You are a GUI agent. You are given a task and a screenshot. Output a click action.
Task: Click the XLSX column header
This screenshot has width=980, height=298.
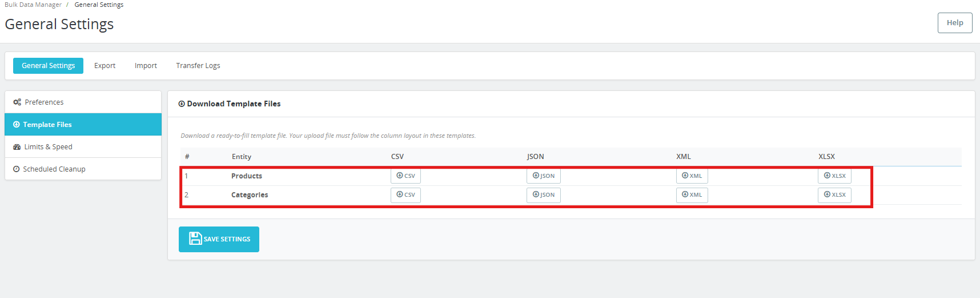coord(826,157)
